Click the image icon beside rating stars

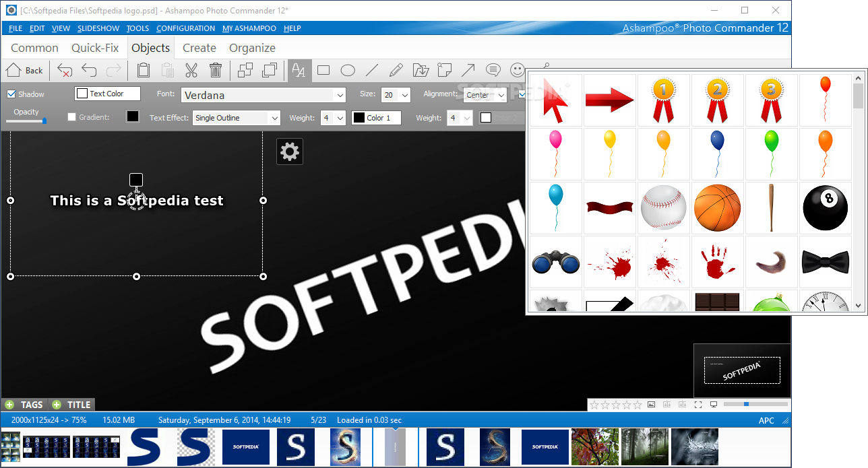(651, 405)
